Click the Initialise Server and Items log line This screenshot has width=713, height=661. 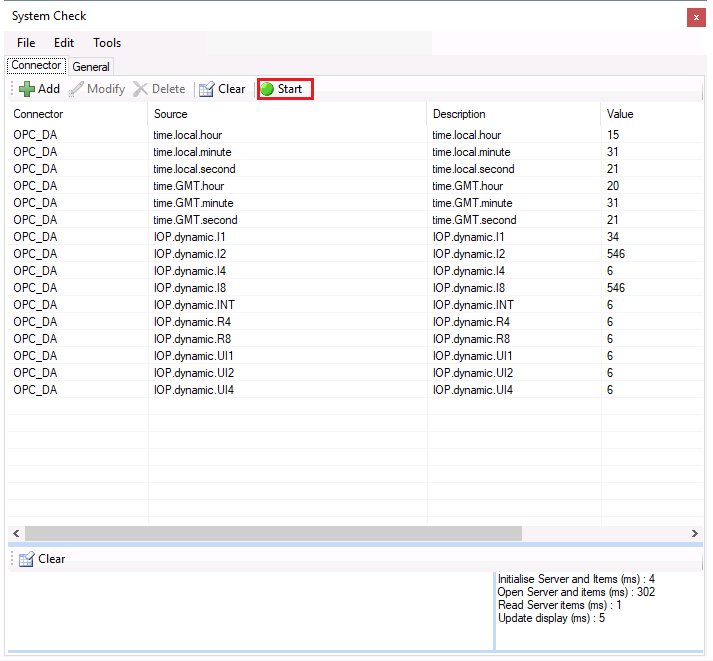pos(576,579)
